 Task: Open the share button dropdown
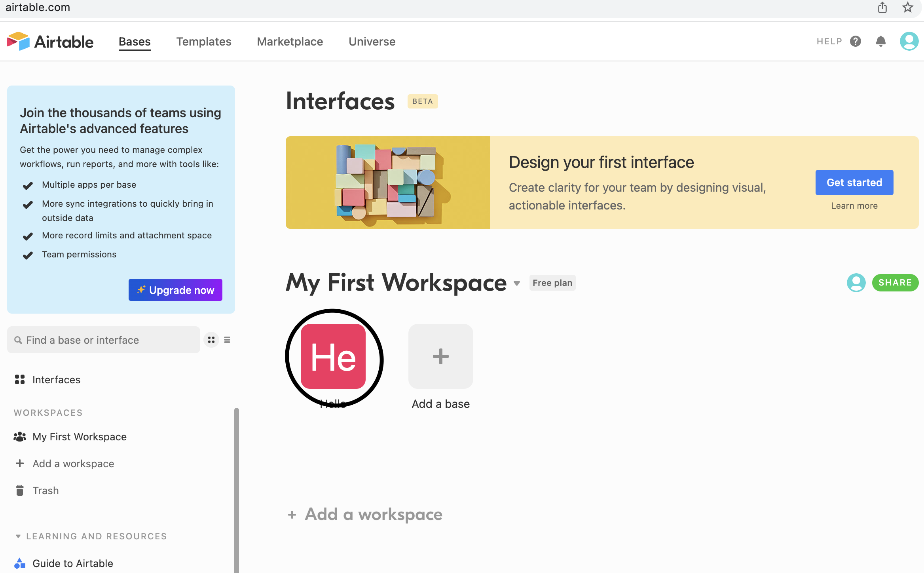pyautogui.click(x=895, y=282)
